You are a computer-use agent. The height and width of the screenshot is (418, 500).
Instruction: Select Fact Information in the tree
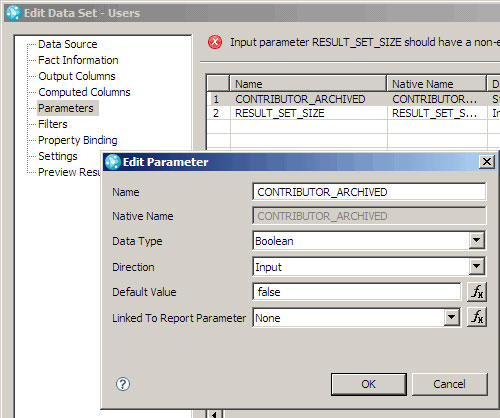point(78,60)
